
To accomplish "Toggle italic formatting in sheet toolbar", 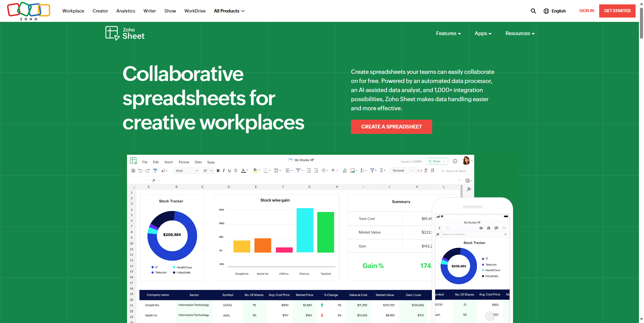I will point(224,171).
